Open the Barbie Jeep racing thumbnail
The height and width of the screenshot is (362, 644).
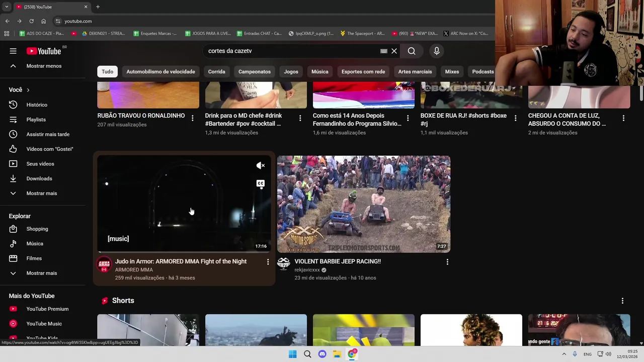(x=364, y=204)
